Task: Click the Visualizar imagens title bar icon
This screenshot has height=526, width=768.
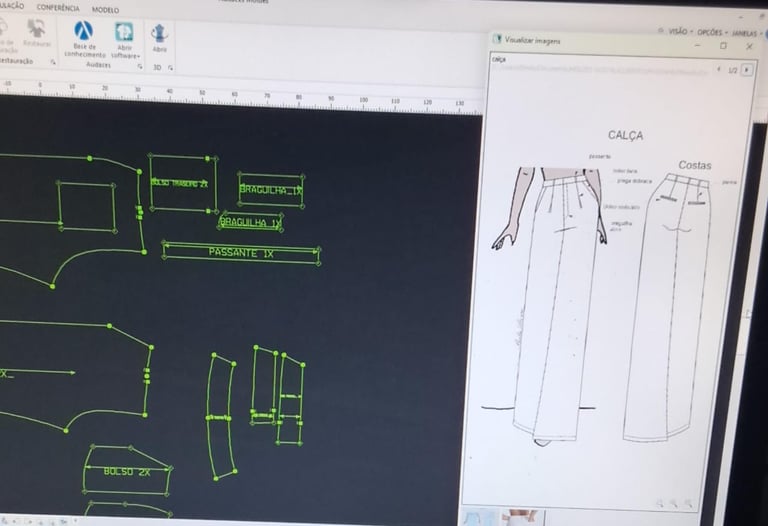Action: point(497,39)
